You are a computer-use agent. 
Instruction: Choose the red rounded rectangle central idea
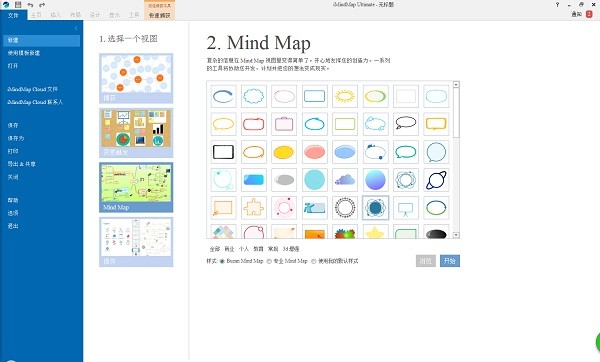[254, 124]
